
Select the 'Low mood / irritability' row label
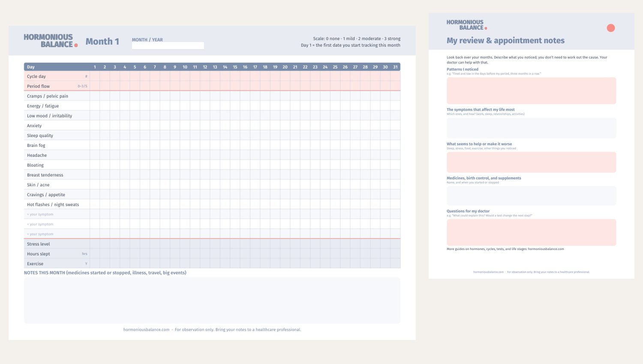tap(49, 116)
